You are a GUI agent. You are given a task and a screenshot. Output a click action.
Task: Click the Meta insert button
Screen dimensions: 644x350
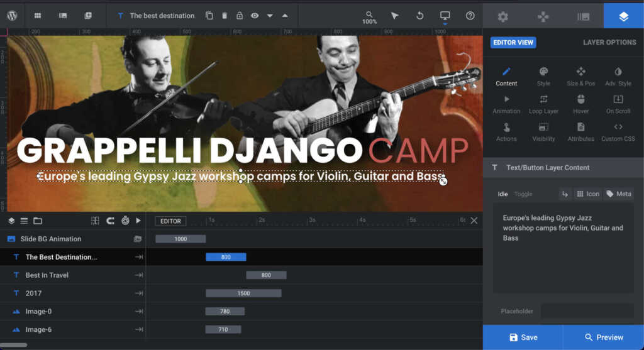[619, 194]
